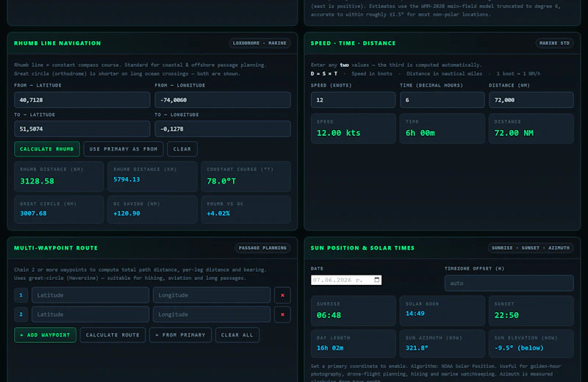Viewport: 588px width, 382px height.
Task: Click the Calculate Rhumb button
Action: (47, 149)
